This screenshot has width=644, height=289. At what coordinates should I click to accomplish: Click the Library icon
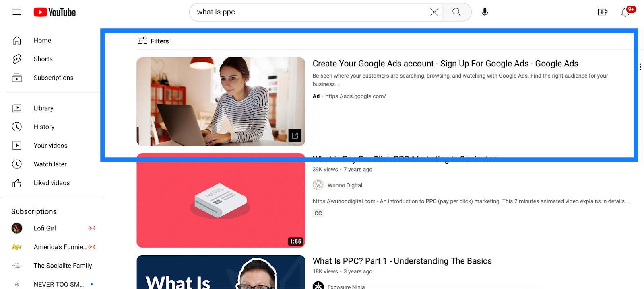click(x=17, y=108)
